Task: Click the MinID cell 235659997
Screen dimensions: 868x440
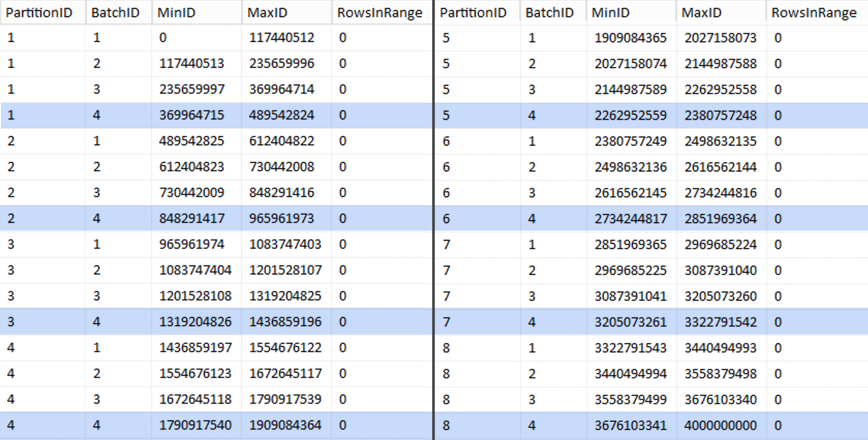Action: pos(196,89)
